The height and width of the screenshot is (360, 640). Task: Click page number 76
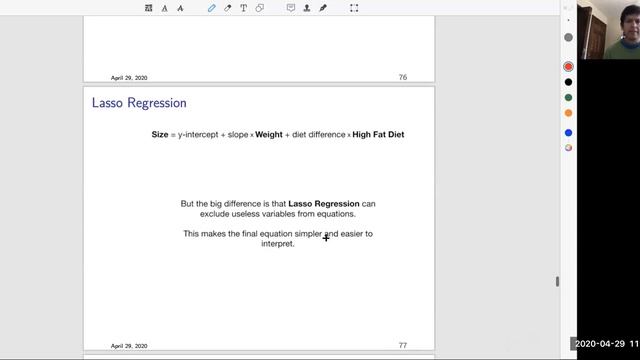click(x=403, y=77)
